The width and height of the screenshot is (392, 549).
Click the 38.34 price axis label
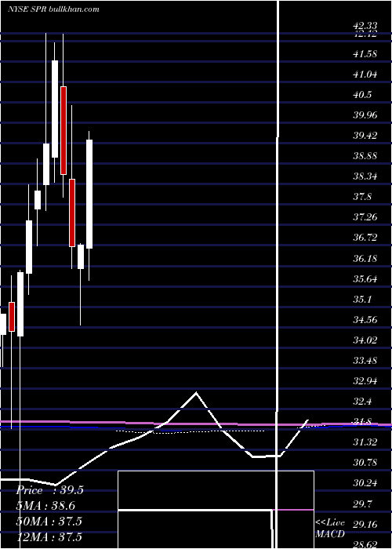(365, 176)
